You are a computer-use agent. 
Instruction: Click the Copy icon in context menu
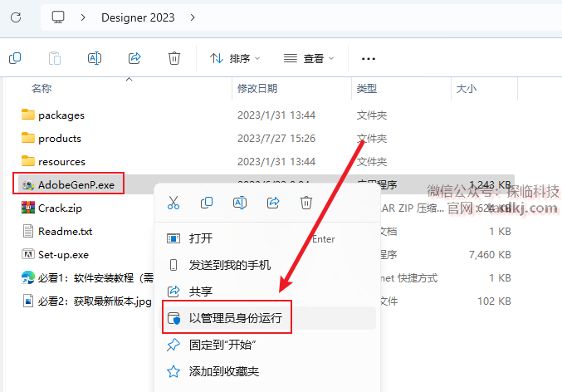point(207,203)
